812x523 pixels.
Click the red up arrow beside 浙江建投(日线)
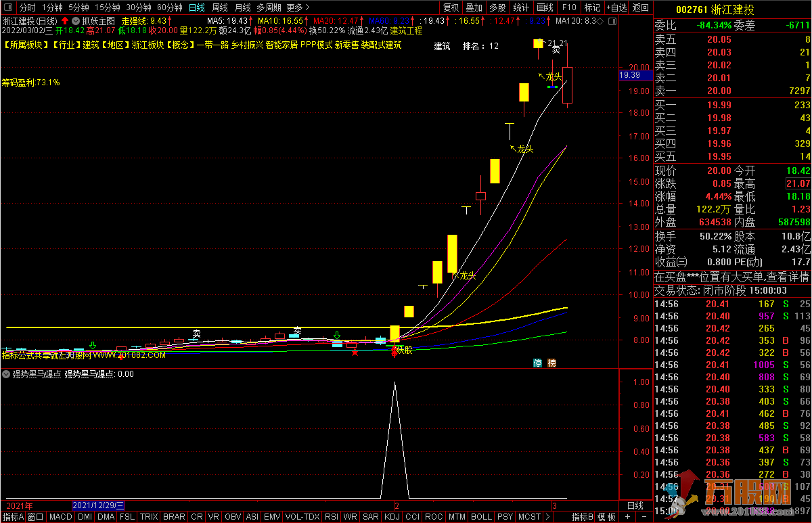tap(65, 21)
